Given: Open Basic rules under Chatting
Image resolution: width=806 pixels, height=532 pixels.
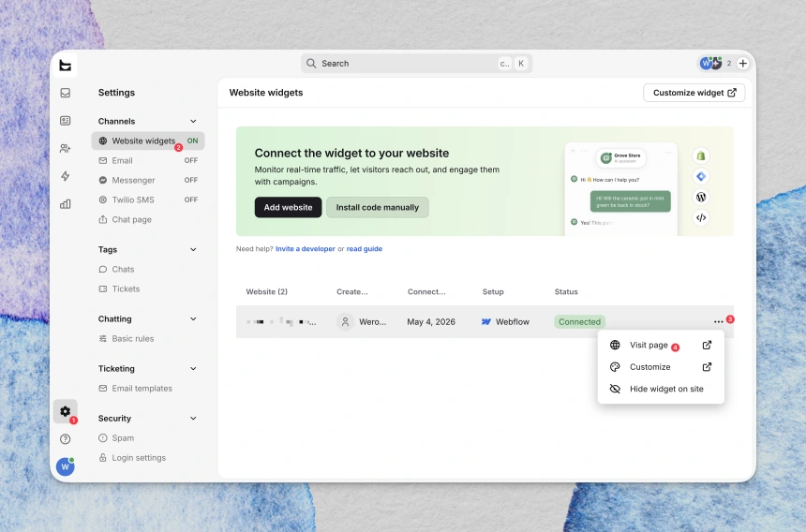Looking at the screenshot, I should (148, 339).
